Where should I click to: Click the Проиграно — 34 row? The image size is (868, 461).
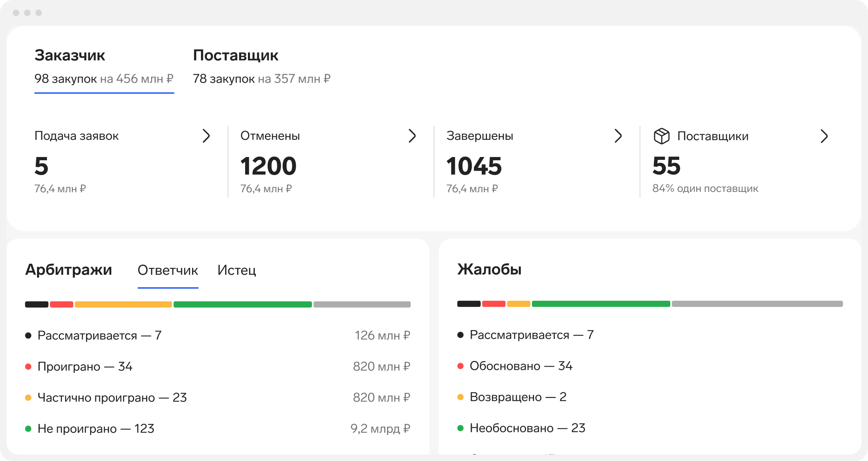point(85,366)
